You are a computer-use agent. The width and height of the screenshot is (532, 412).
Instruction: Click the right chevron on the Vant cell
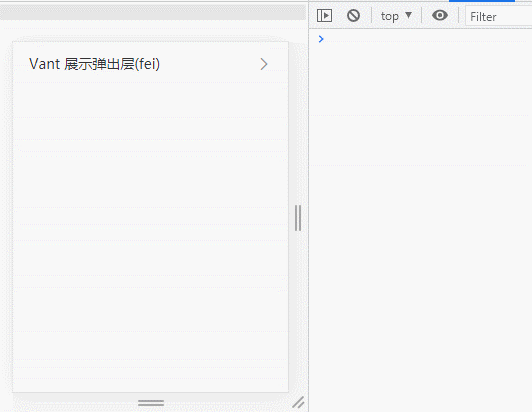pyautogui.click(x=264, y=64)
